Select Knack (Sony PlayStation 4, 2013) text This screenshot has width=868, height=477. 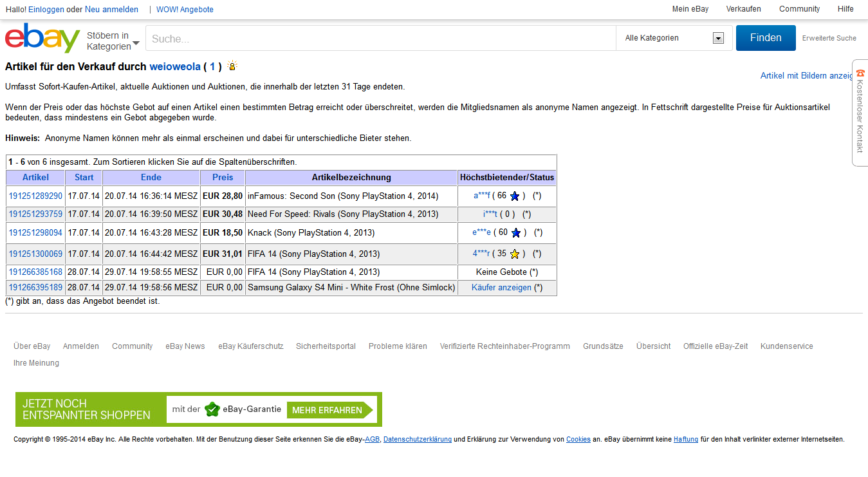click(x=311, y=232)
